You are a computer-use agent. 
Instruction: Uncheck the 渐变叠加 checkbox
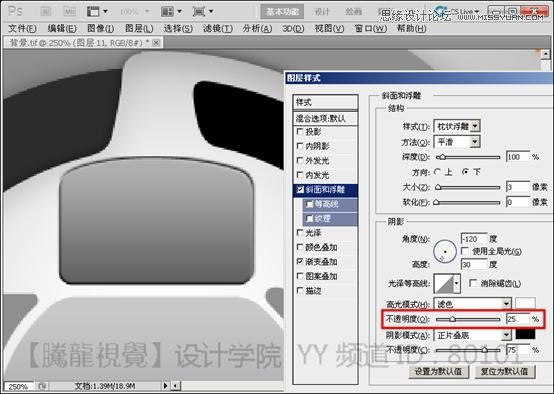pos(300,261)
